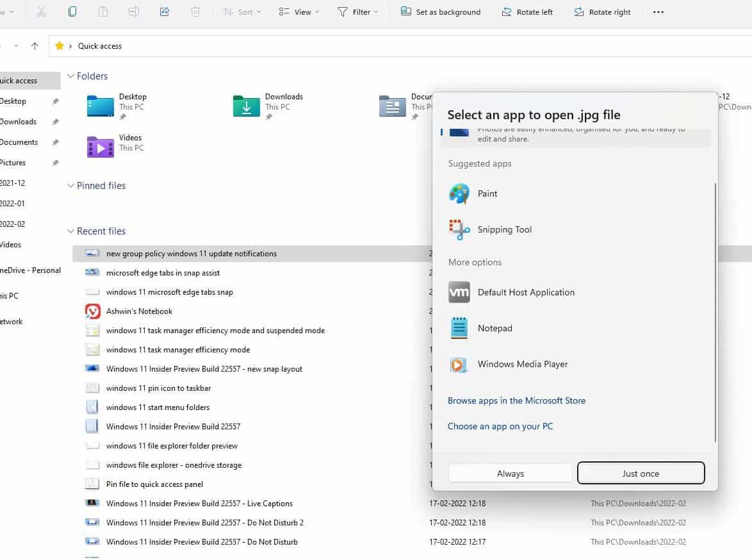Select Insider Preview Build 22557 - Do Not Disturb 2
The width and height of the screenshot is (752, 560).
point(205,523)
